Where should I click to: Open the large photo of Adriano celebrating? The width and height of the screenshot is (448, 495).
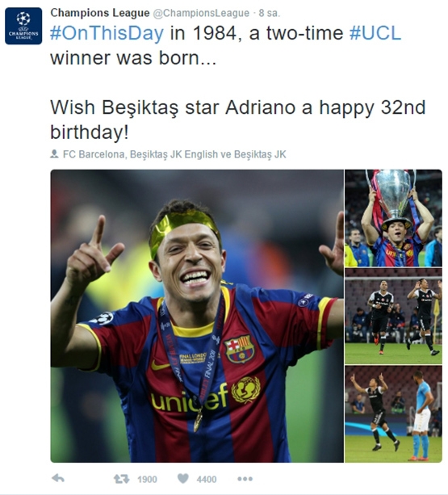click(197, 316)
